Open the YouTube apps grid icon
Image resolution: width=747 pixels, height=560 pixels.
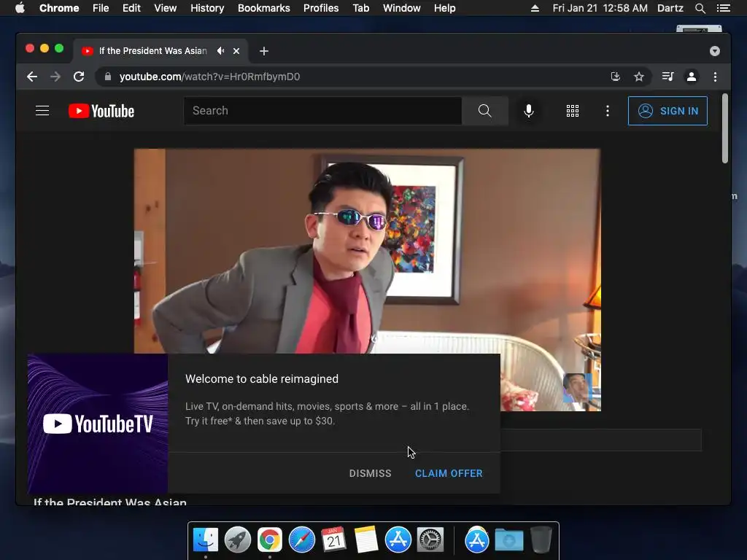(573, 111)
